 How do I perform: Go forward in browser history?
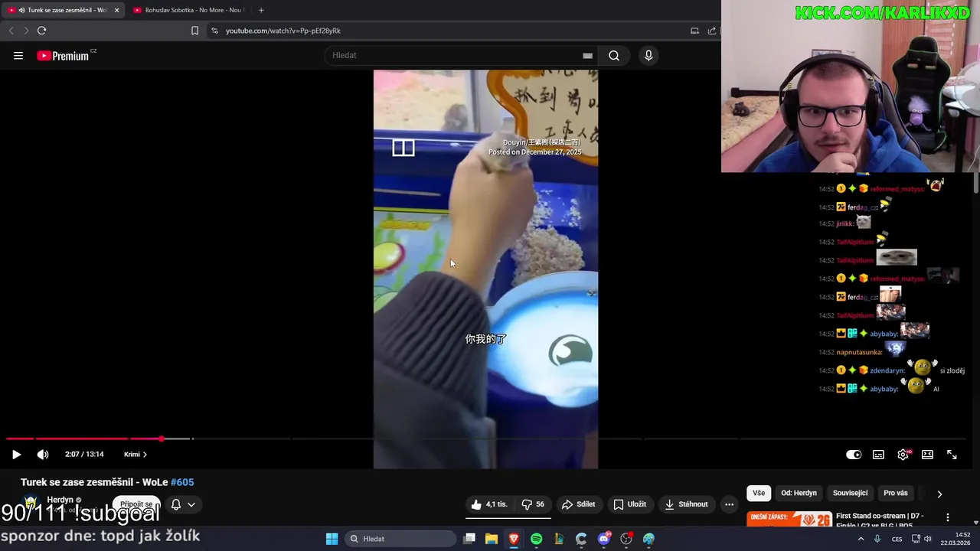(x=25, y=31)
